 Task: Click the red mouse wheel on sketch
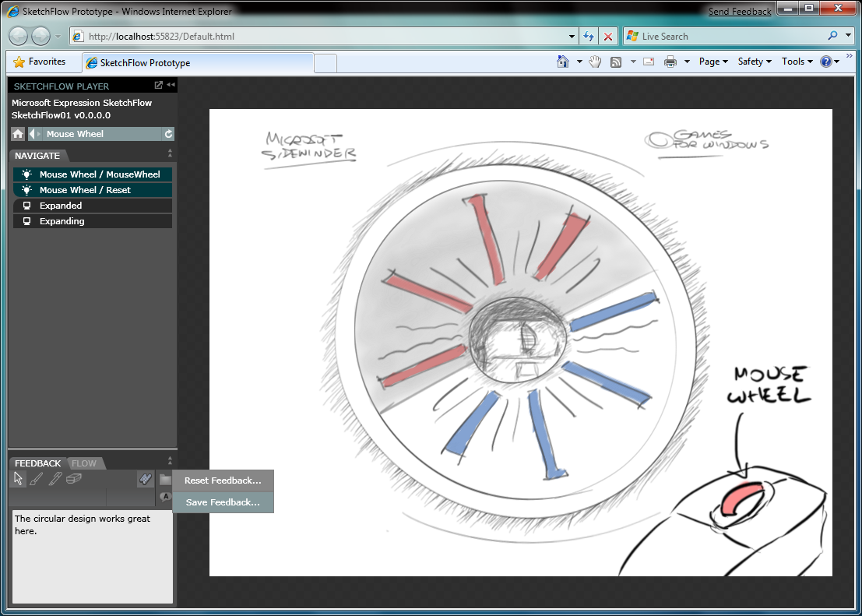[x=741, y=498]
